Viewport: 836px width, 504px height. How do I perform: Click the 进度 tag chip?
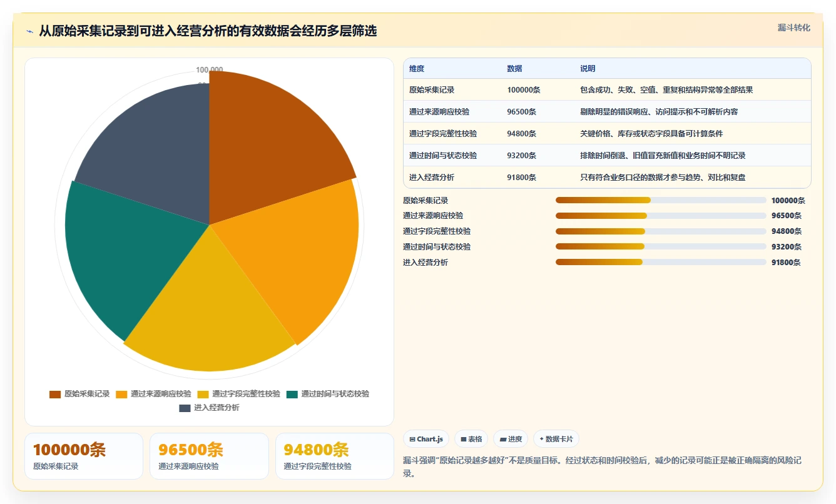click(x=511, y=439)
